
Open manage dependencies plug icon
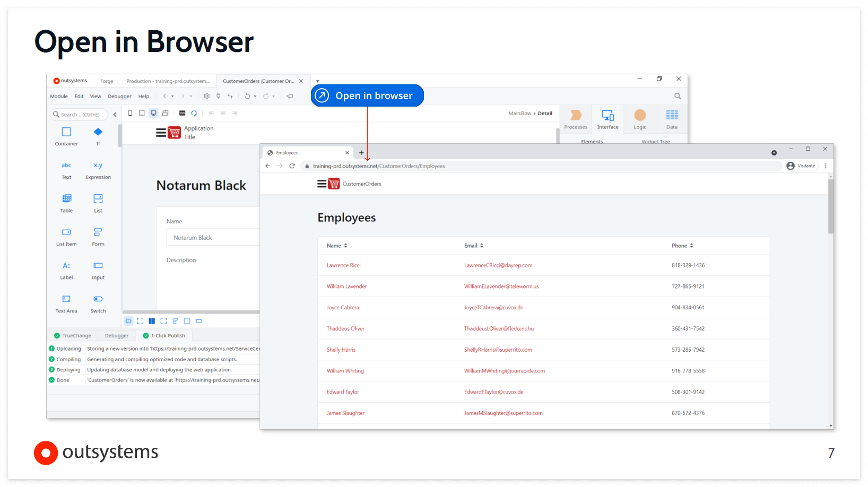[218, 96]
